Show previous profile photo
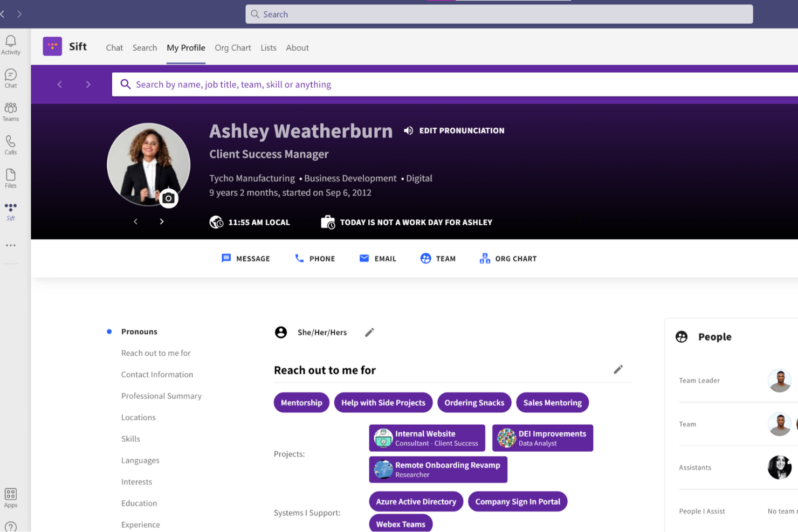798x532 pixels. [136, 222]
